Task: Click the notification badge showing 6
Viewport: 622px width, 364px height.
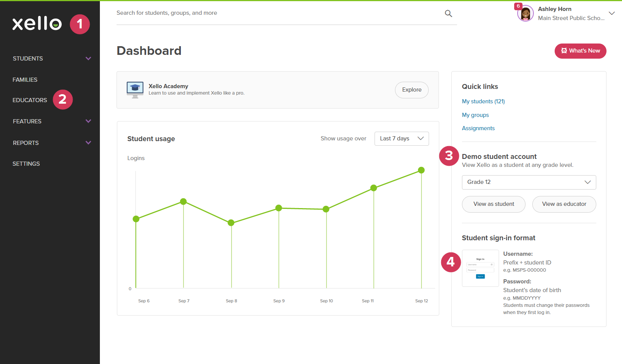Action: pyautogui.click(x=518, y=6)
